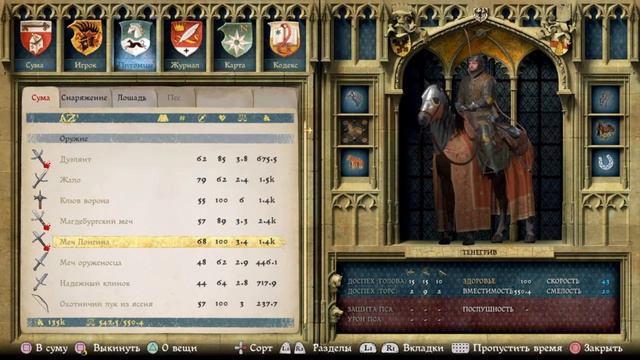Click the Скорость stat label
The image size is (640, 360).
[x=562, y=281]
